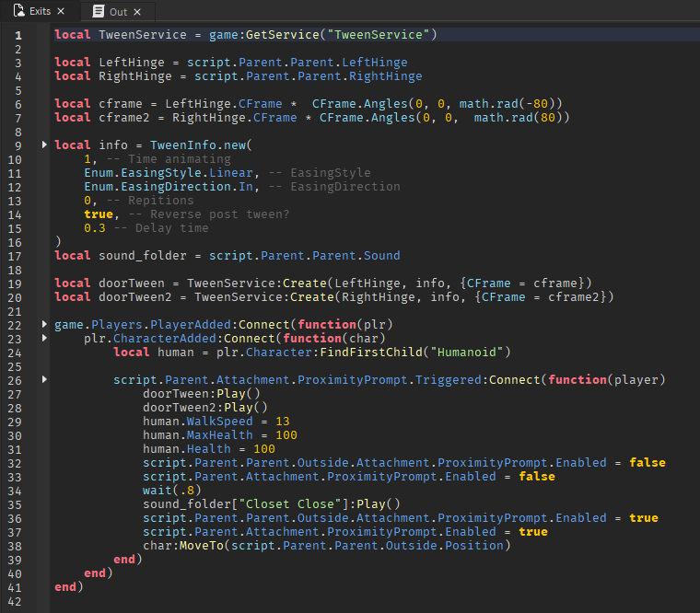Switch to the Exits tab
700x613 pixels.
40,11
